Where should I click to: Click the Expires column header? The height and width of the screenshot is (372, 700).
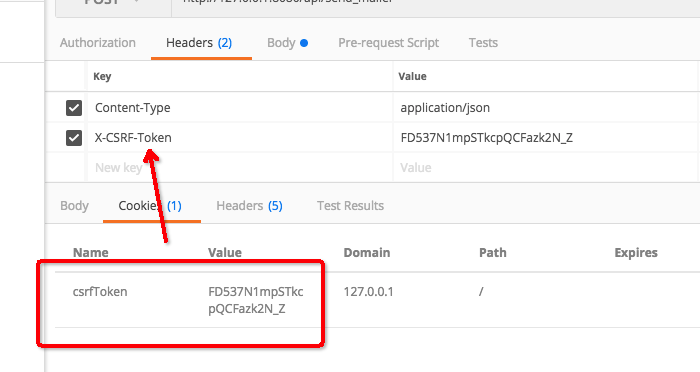(636, 253)
